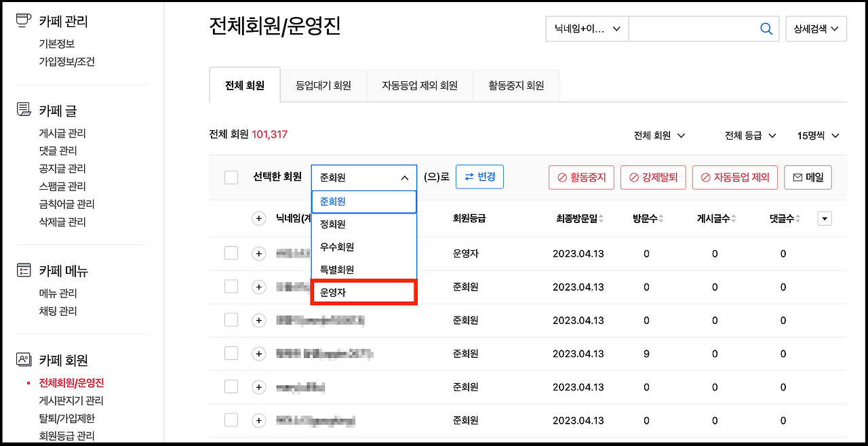Image resolution: width=868 pixels, height=446 pixels.
Task: Select 준회원 in the grade list
Action: (x=364, y=202)
